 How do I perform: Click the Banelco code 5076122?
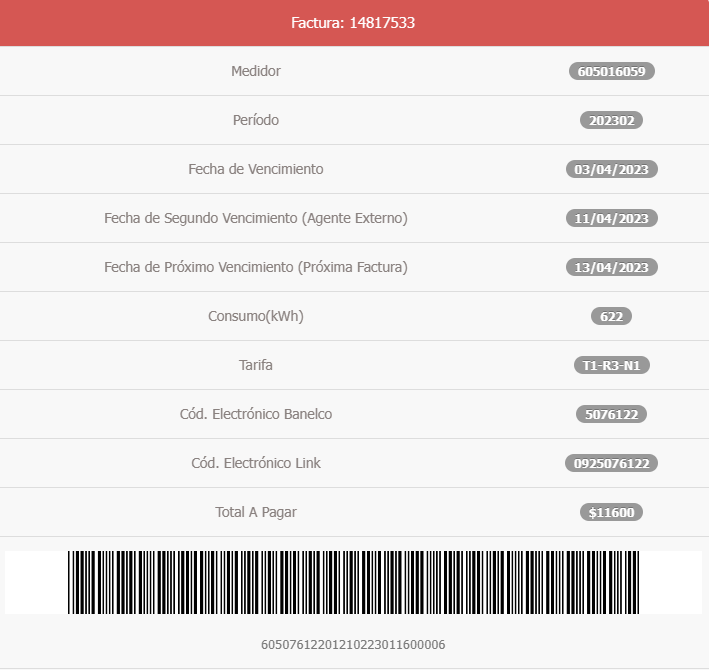coord(612,414)
